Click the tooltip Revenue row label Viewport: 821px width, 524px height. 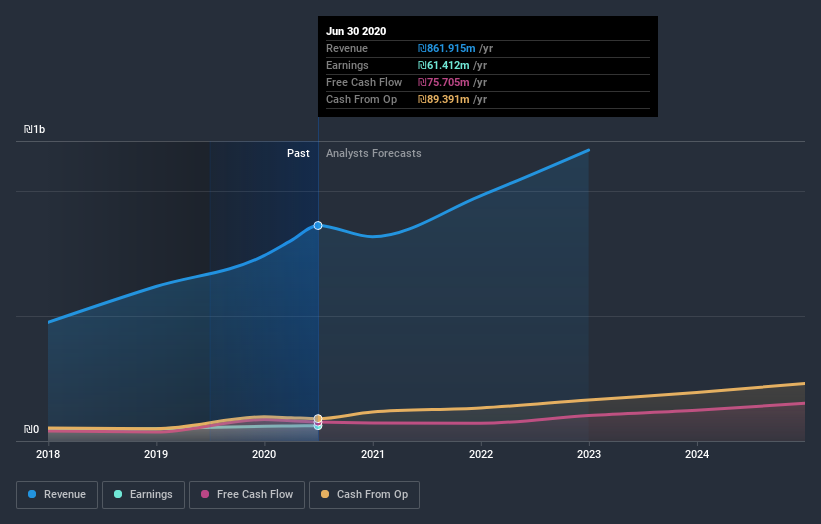pos(347,48)
